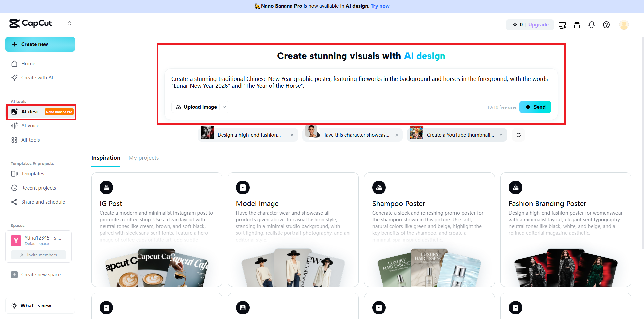Switch to the Inspiration tab

[x=106, y=158]
